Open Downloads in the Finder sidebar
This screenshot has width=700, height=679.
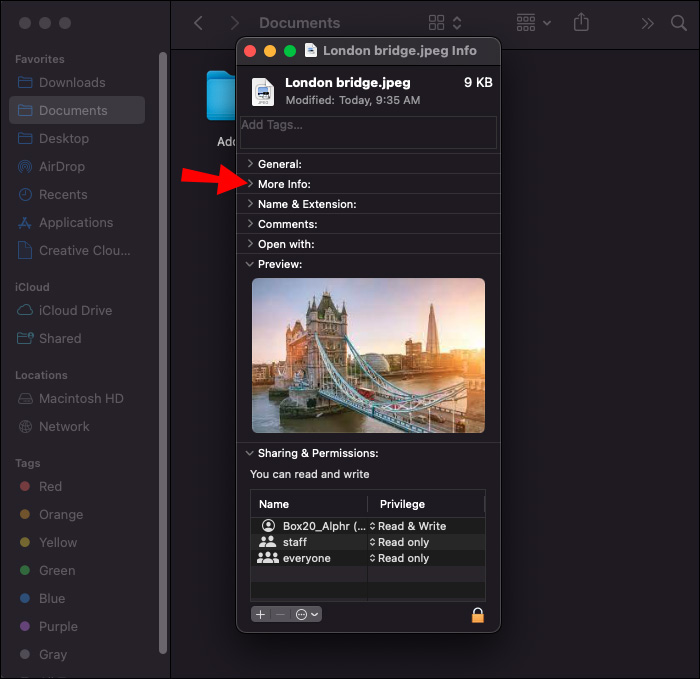tap(72, 83)
